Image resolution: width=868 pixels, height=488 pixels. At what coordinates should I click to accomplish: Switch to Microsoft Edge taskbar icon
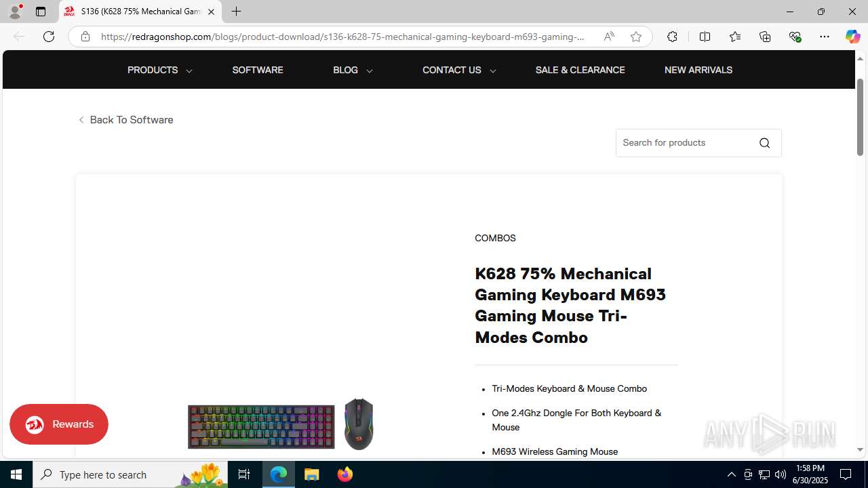click(x=279, y=474)
